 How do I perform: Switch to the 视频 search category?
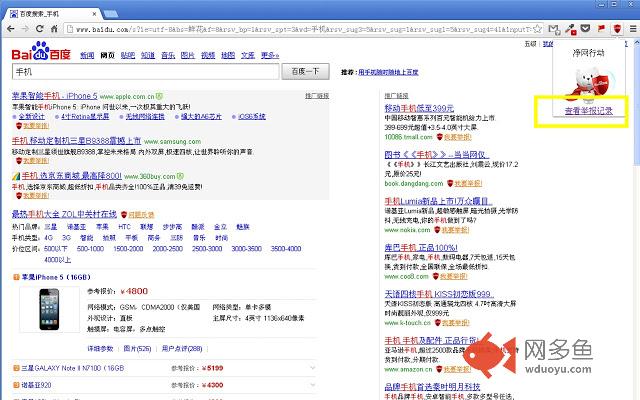click(x=208, y=55)
